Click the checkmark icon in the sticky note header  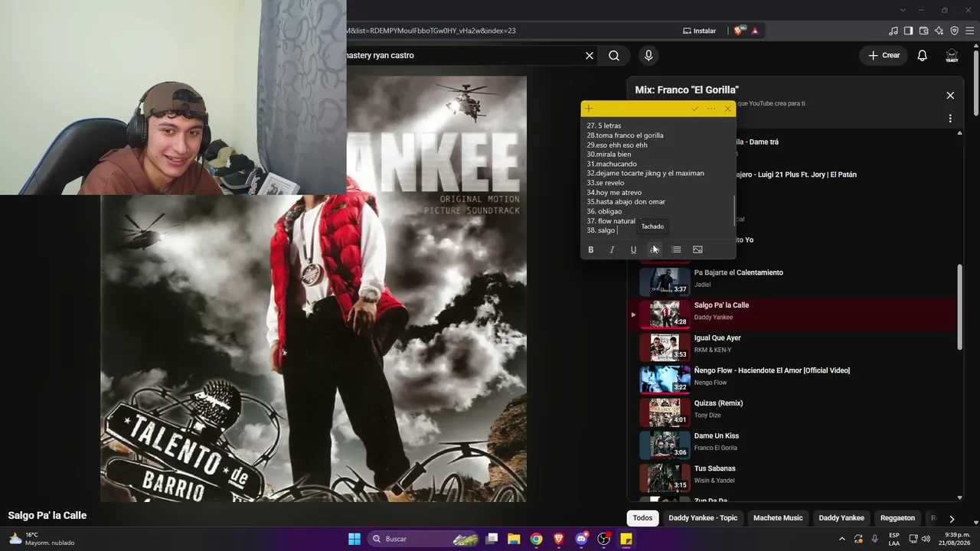point(694,109)
